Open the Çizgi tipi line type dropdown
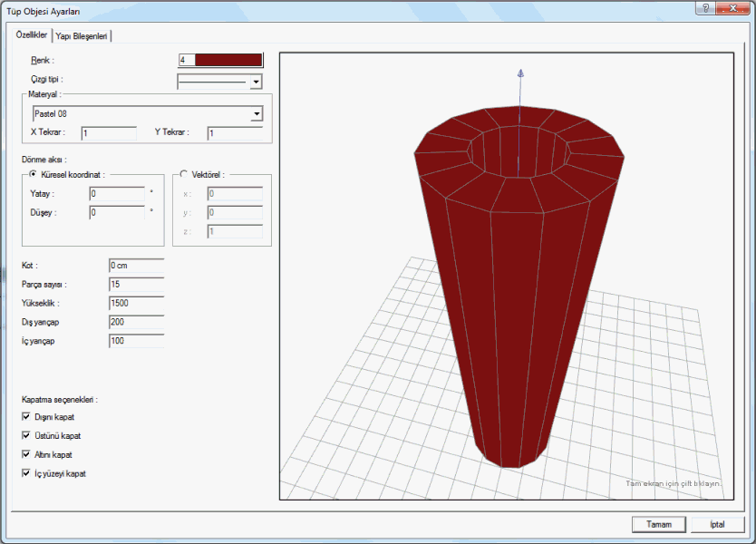 (x=256, y=82)
